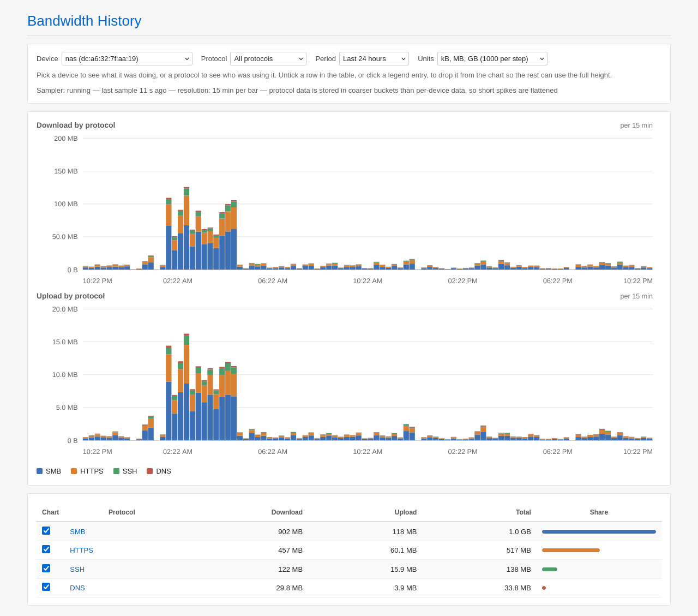Expand the Period selector
The height and width of the screenshot is (616, 698).
coord(374,59)
